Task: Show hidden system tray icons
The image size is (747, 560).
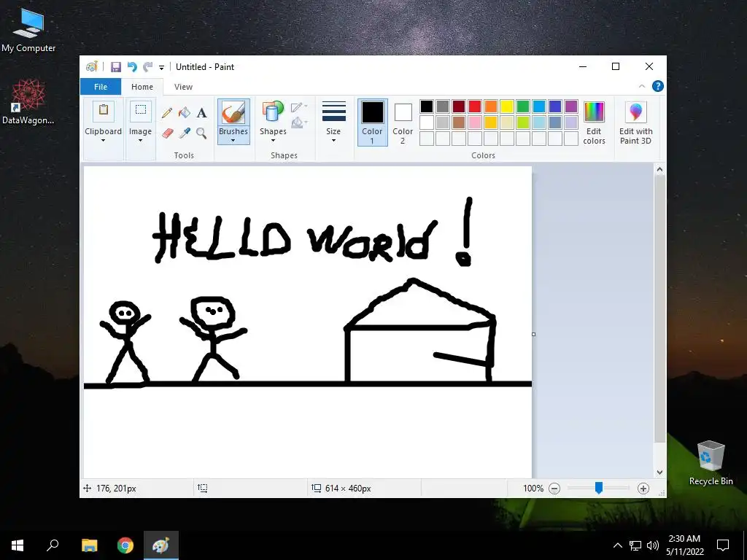Action: coord(617,545)
